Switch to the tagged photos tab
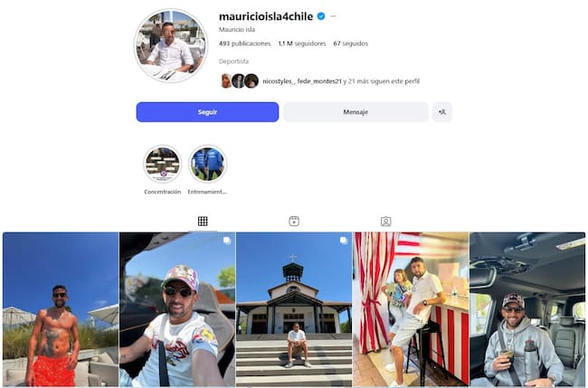This screenshot has height=388, width=588. 386,222
